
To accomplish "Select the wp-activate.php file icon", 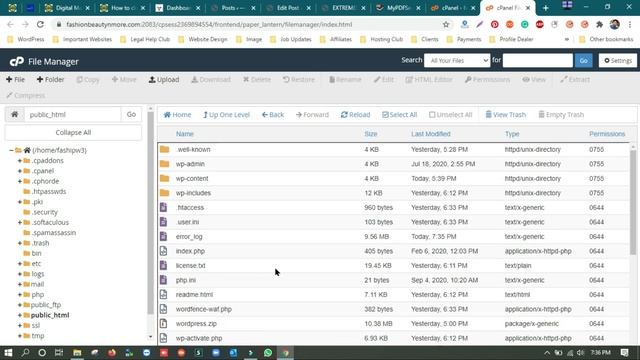I will click(x=164, y=338).
